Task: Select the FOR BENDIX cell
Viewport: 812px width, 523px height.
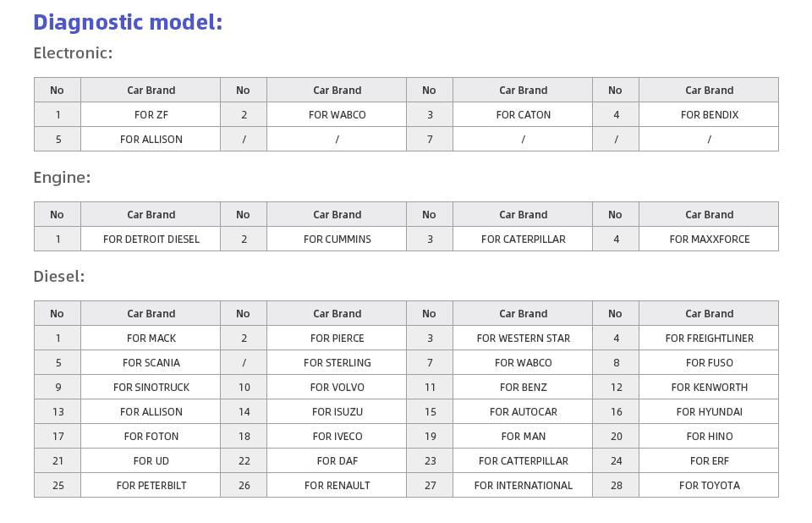Action: click(709, 114)
